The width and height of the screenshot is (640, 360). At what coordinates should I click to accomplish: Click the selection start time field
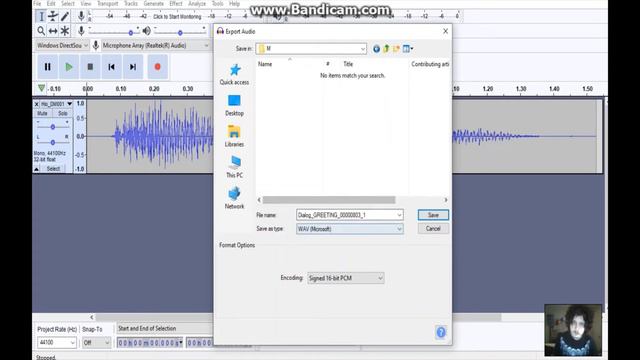coord(150,343)
